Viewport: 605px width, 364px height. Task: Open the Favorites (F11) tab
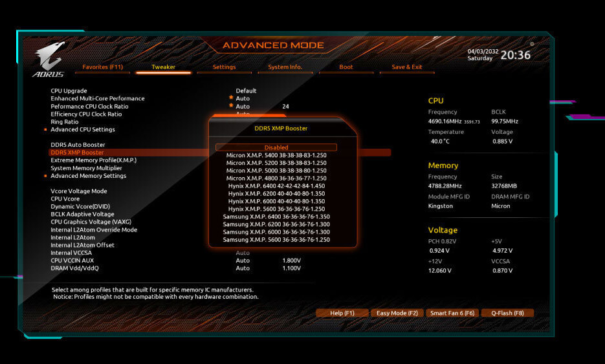tap(102, 67)
